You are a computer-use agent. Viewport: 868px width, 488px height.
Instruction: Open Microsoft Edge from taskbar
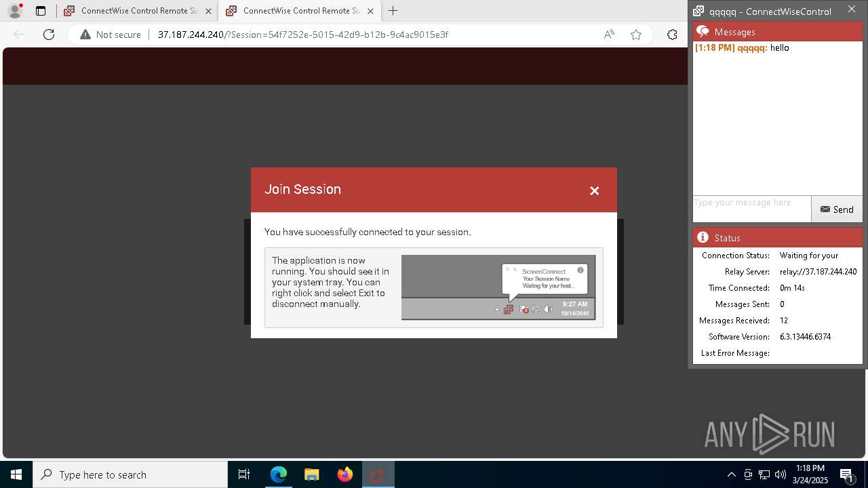(279, 474)
